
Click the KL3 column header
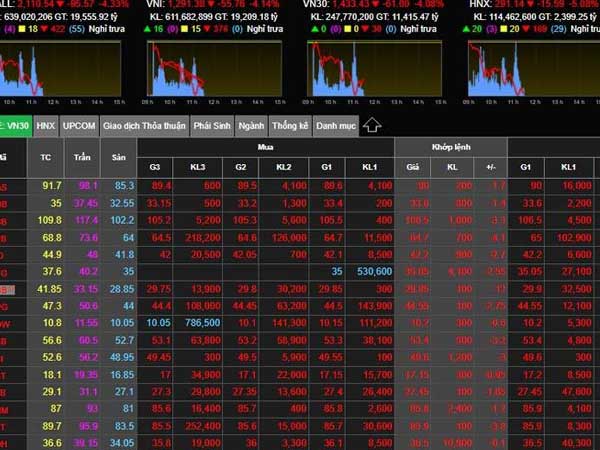tap(197, 168)
